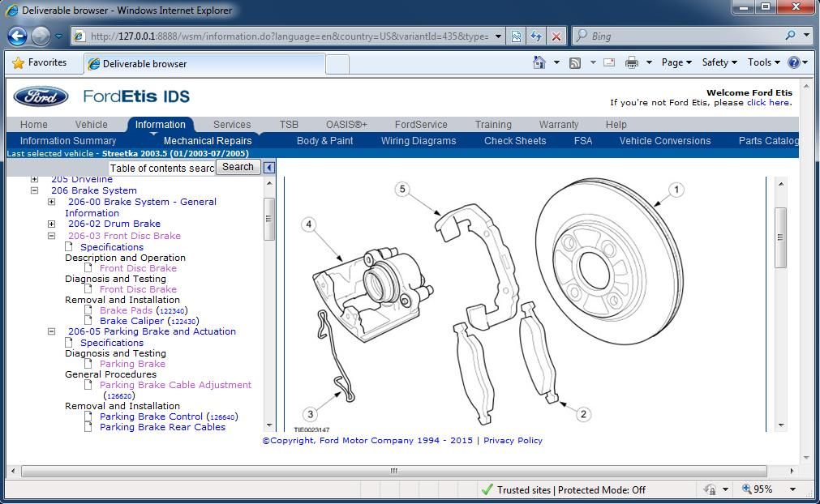Open the Privacy Policy link
820x504 pixels.
click(x=513, y=440)
